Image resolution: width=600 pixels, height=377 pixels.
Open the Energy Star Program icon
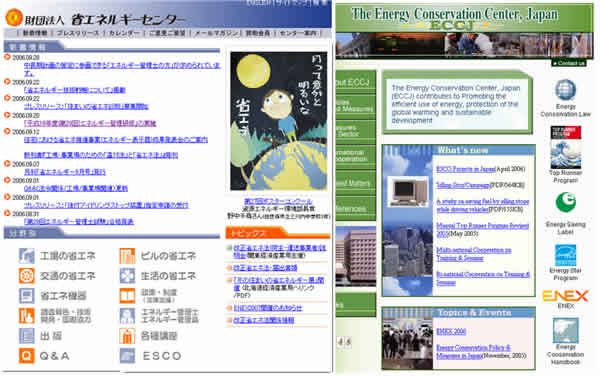566,255
